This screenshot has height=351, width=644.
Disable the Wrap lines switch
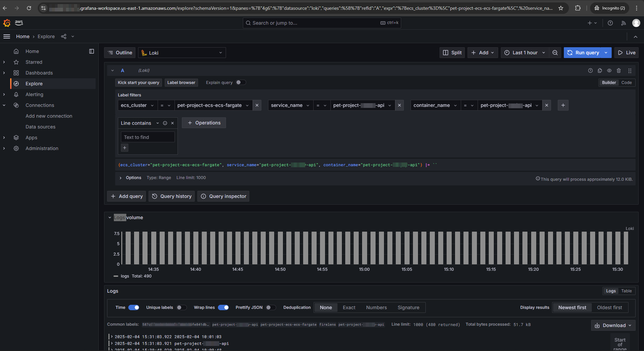click(x=223, y=307)
